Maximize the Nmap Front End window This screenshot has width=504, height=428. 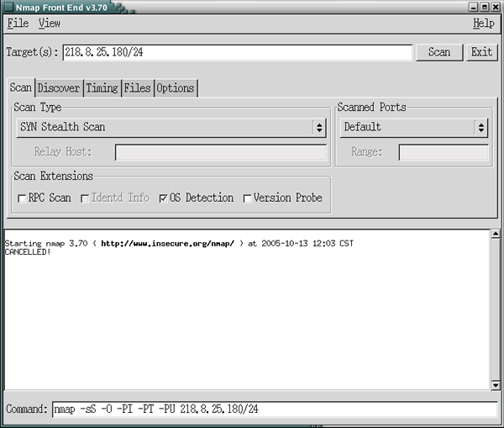485,7
